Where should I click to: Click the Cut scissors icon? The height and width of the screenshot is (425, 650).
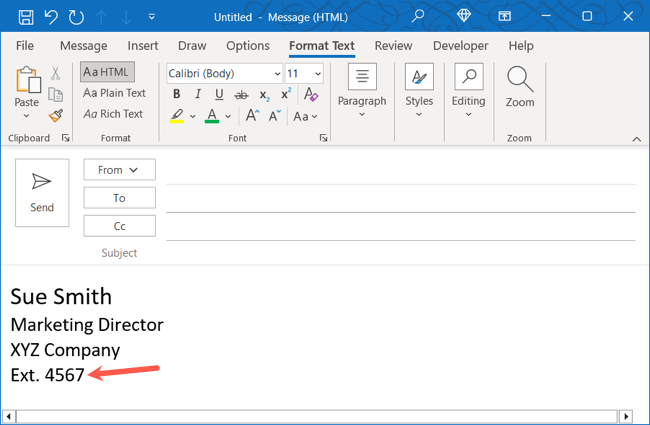(56, 73)
